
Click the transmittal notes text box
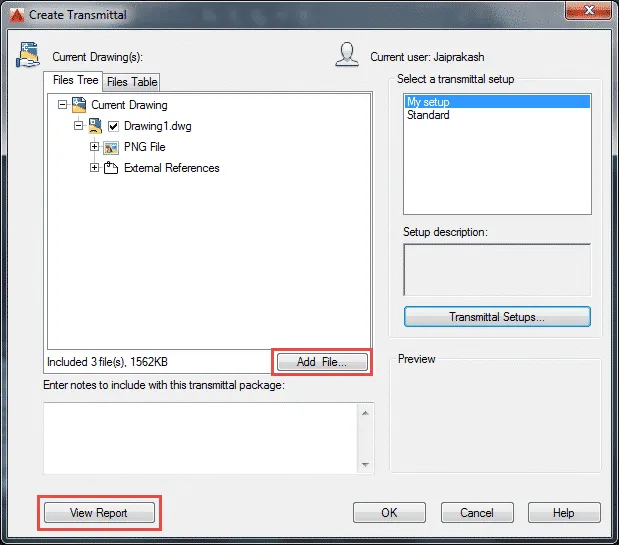pos(200,438)
